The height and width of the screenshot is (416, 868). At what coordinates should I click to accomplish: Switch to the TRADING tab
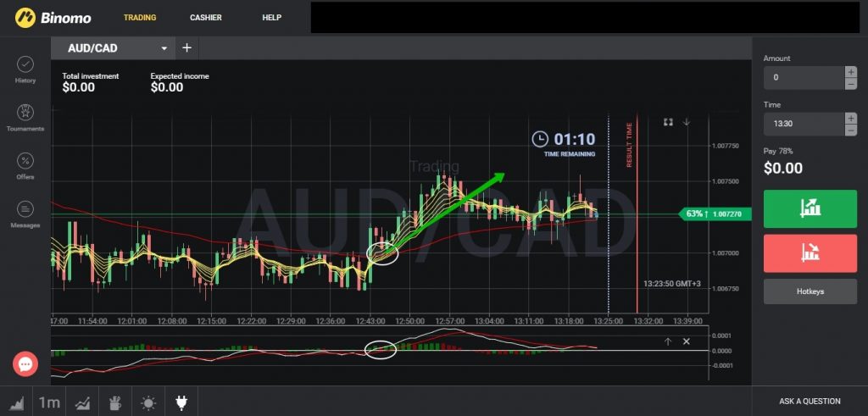tap(140, 18)
